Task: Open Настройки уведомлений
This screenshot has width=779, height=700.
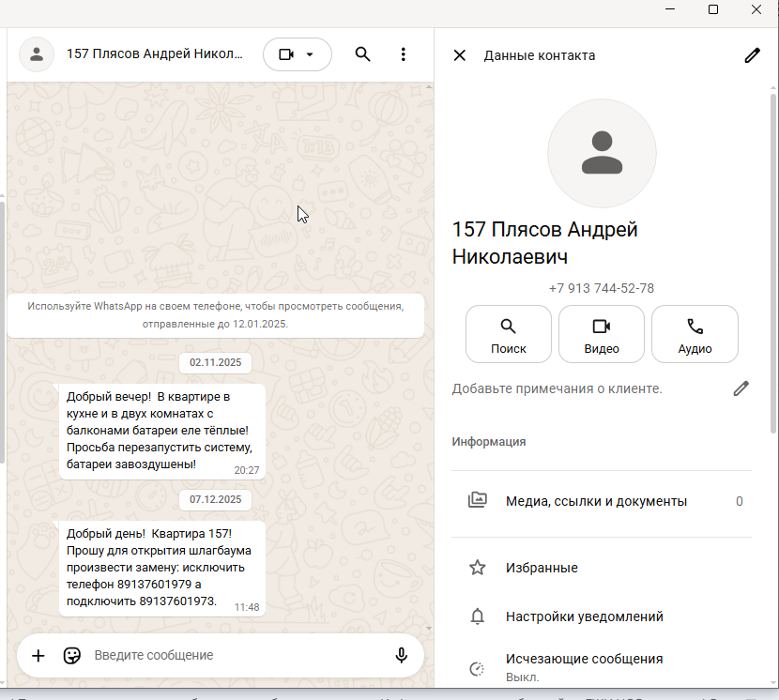Action: coord(601,616)
